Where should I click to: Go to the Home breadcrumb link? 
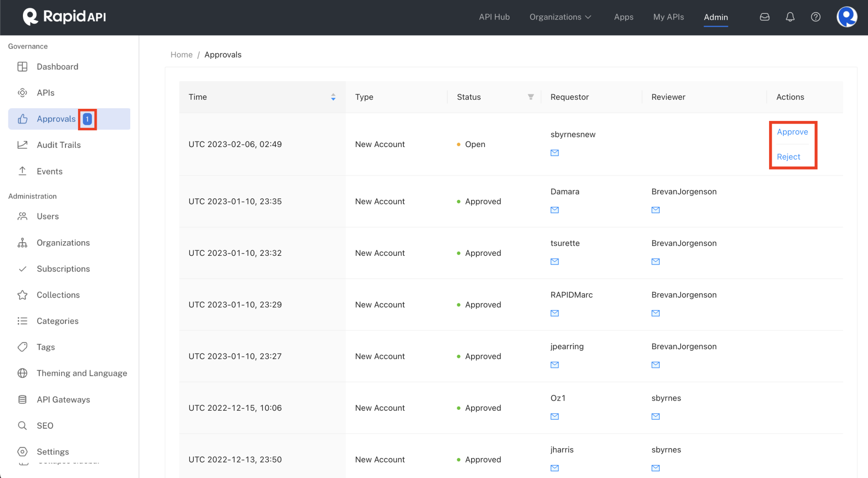(181, 55)
